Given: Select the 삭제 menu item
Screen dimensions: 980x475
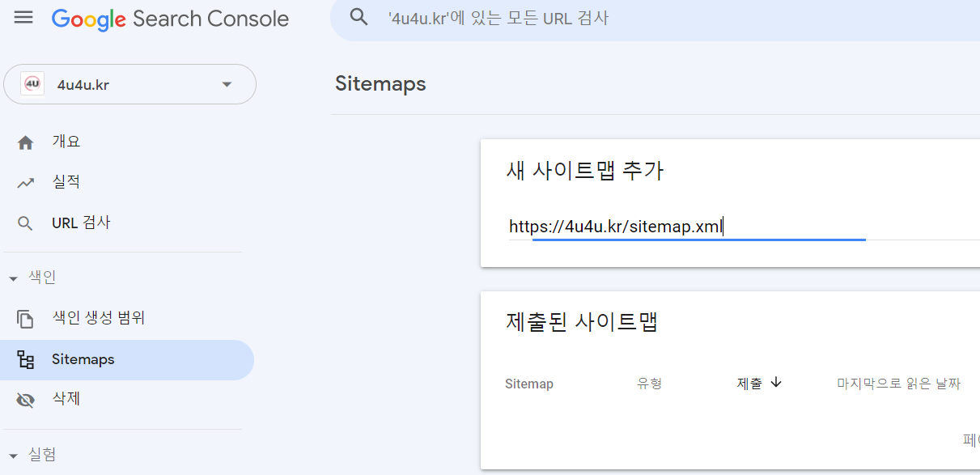Looking at the screenshot, I should coord(68,399).
